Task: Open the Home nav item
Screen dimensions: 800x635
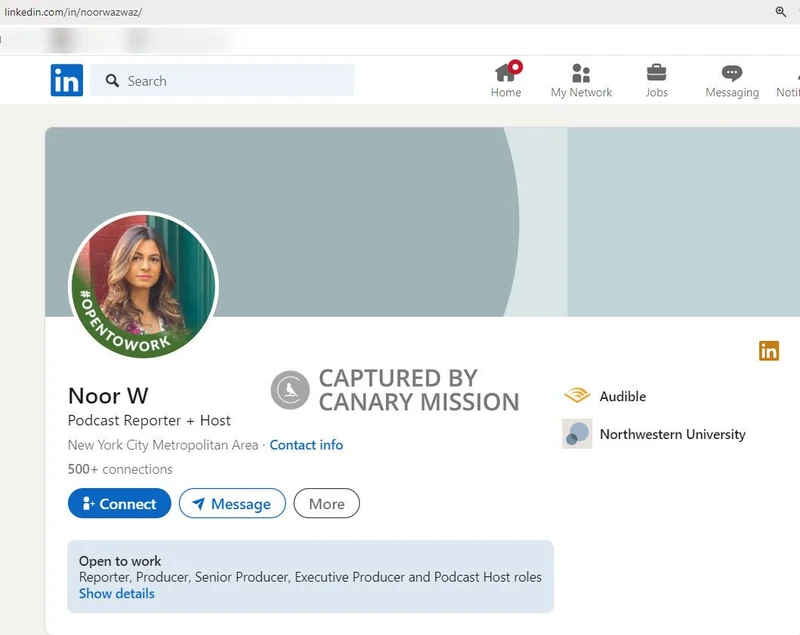Action: pos(506,80)
